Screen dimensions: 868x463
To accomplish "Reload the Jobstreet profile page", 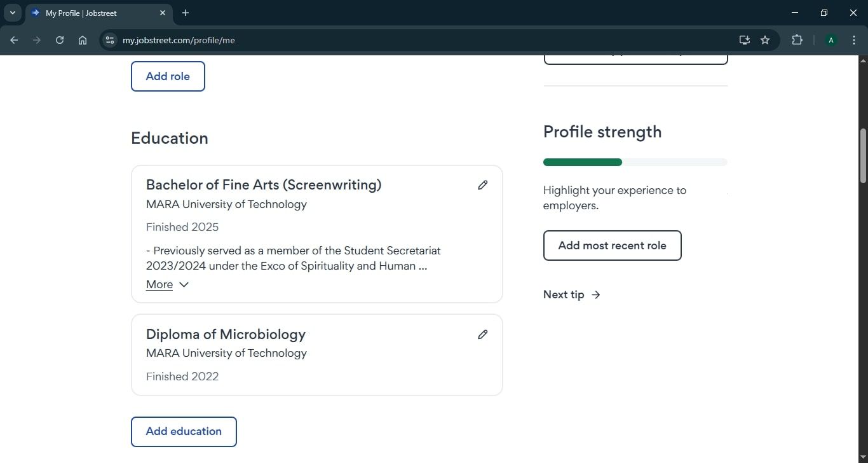I will tap(59, 40).
